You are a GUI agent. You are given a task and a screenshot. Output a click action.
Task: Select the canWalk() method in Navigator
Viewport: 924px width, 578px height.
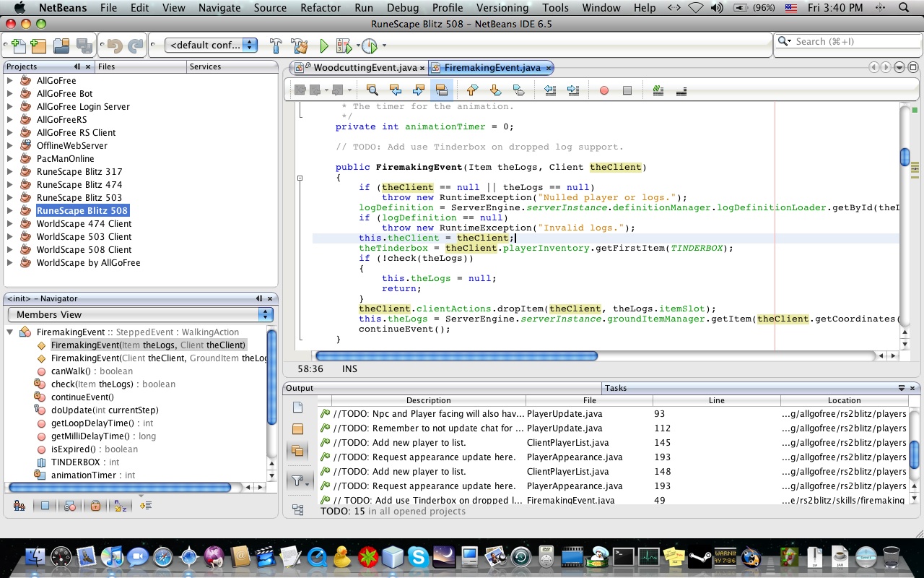(92, 371)
